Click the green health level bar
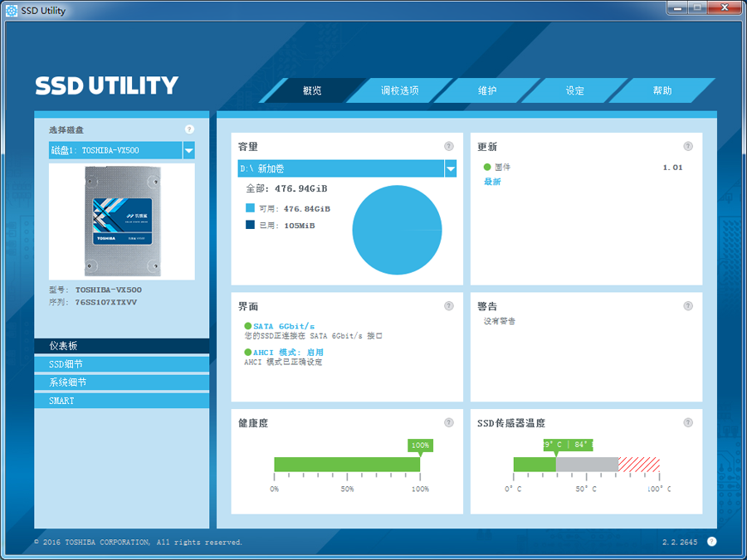The image size is (747, 560). (x=347, y=465)
